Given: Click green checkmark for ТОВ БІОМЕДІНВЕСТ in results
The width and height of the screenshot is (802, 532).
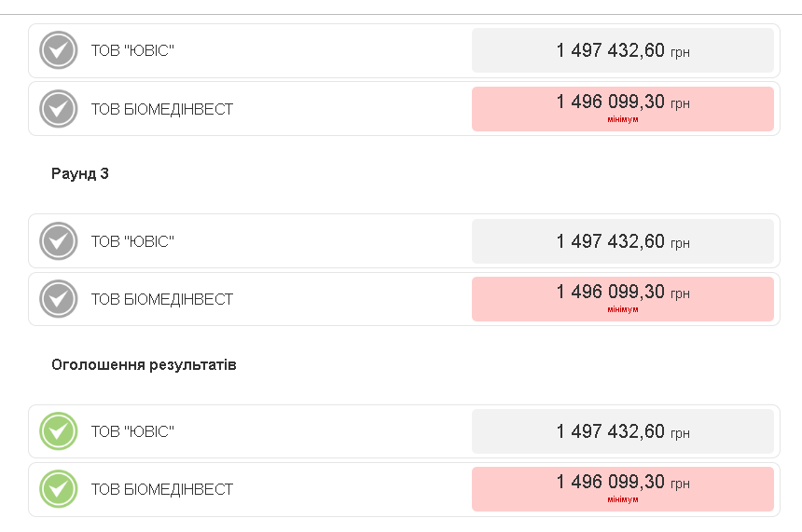Looking at the screenshot, I should tap(59, 489).
